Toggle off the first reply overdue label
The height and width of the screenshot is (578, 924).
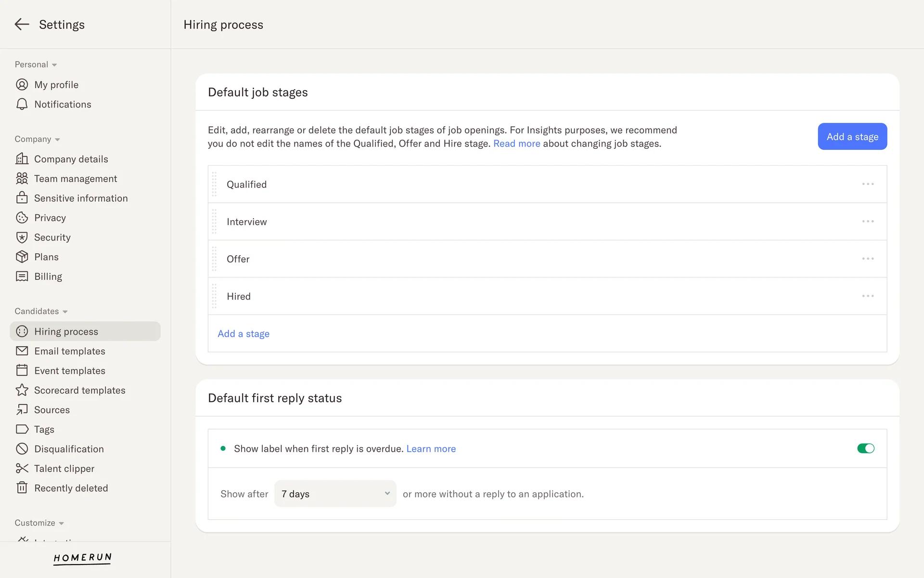pyautogui.click(x=865, y=448)
